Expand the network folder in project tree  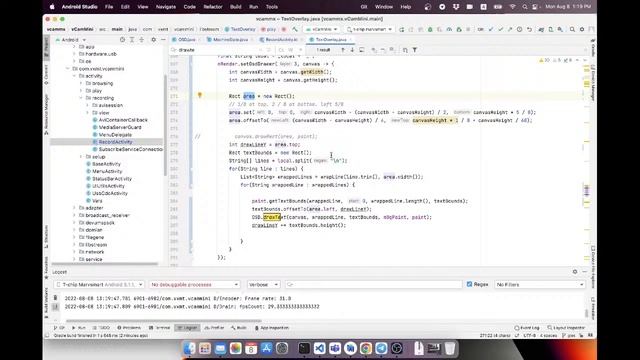coord(74,252)
